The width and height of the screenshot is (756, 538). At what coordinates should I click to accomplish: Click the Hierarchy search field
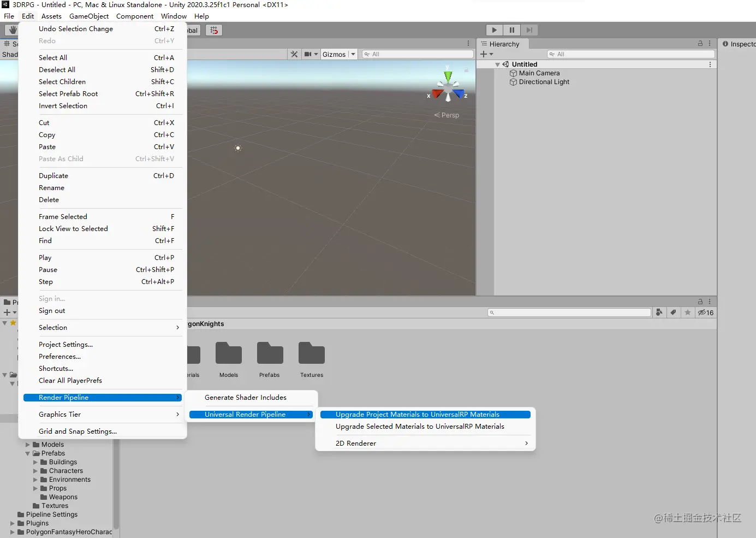pyautogui.click(x=631, y=54)
